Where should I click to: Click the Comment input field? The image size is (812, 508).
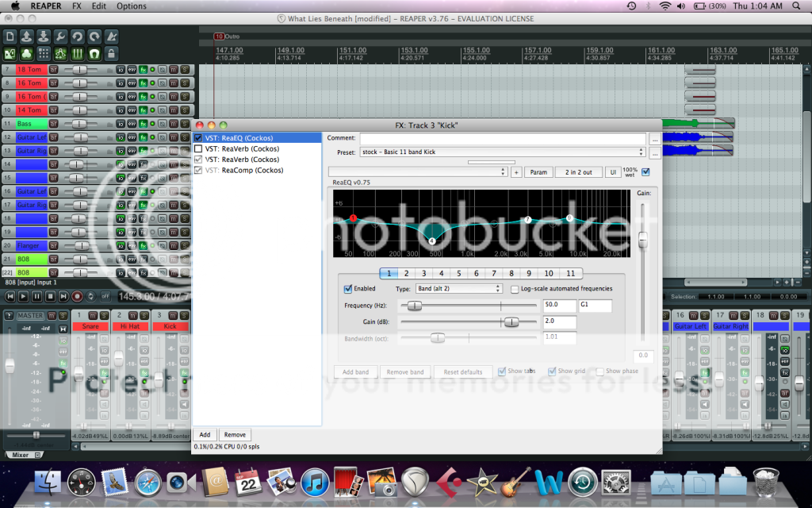(503, 138)
